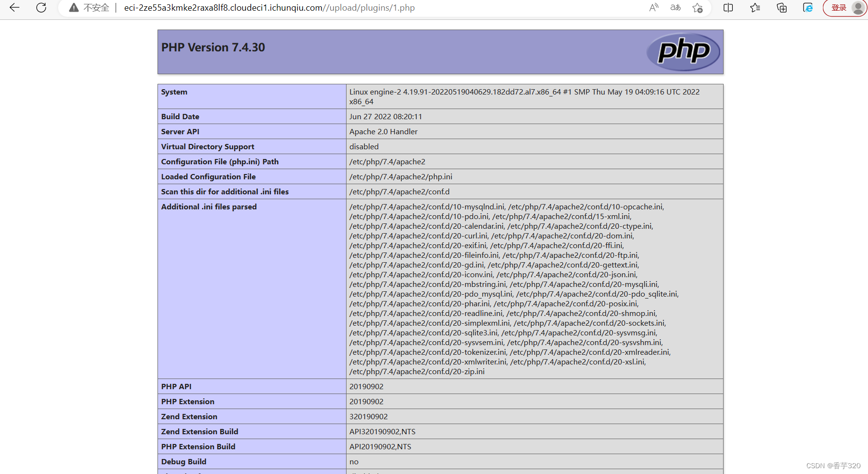Select /etc/php/7.4/apache2/php.ini value

point(401,177)
